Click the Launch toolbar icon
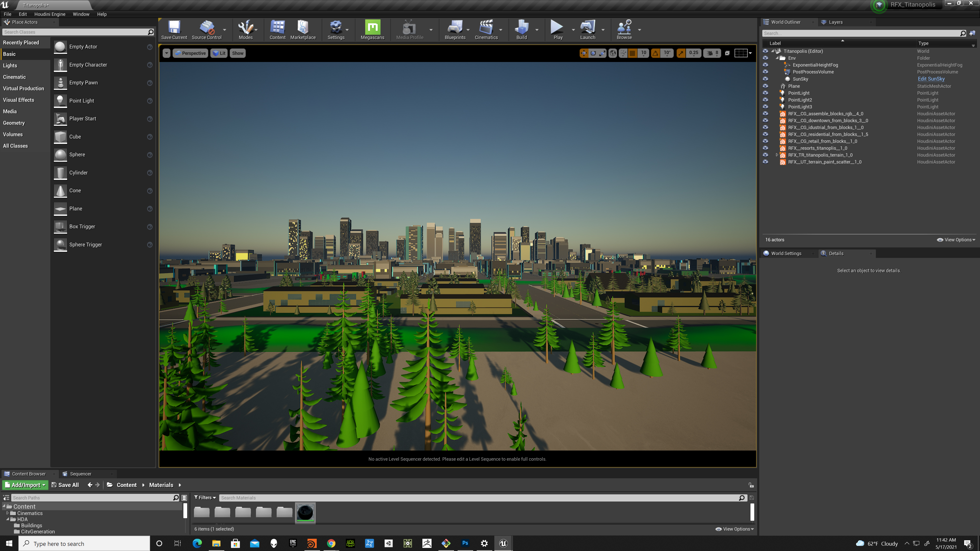 click(x=587, y=30)
